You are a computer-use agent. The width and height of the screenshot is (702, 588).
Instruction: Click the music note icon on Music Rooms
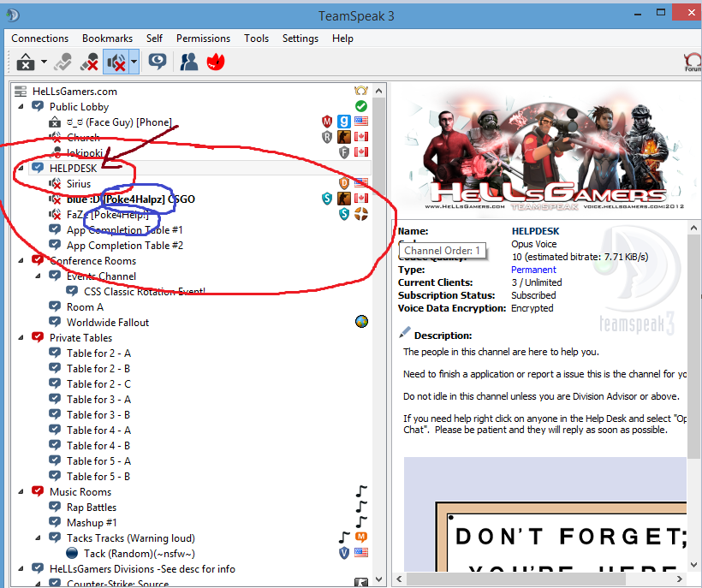pos(361,491)
